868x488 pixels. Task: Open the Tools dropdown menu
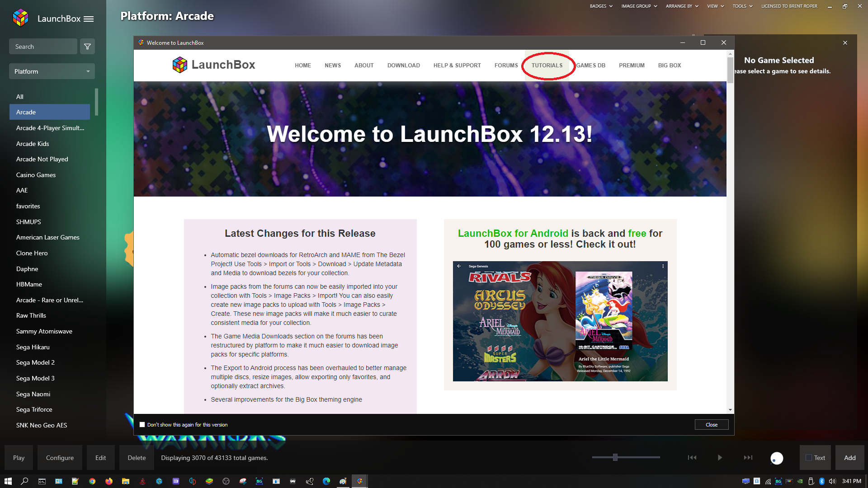[x=742, y=6]
